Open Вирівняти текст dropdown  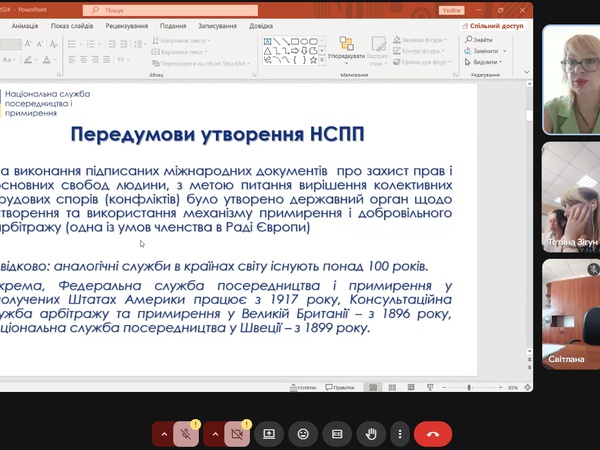click(179, 52)
